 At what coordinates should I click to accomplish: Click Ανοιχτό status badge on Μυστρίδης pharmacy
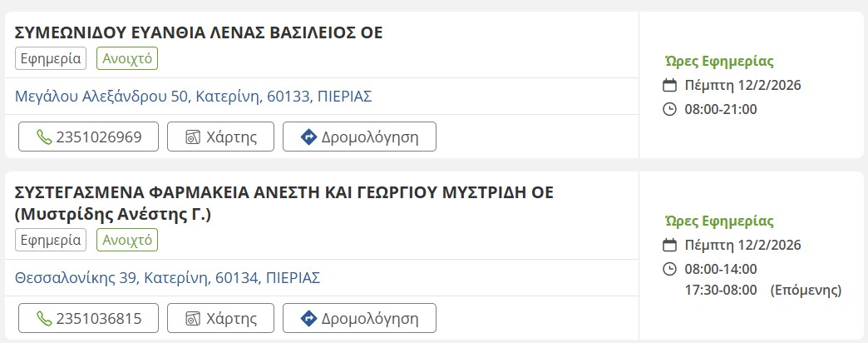pyautogui.click(x=127, y=240)
